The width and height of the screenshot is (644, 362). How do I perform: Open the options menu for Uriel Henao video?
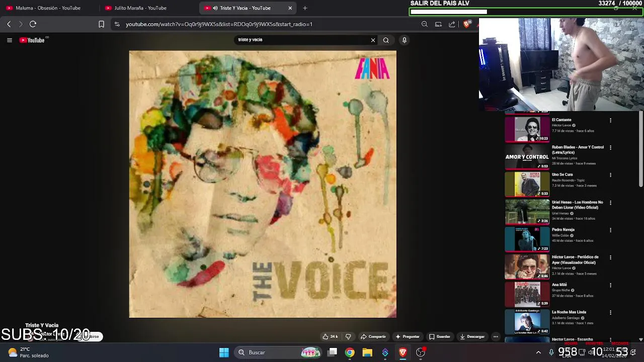coord(610,203)
